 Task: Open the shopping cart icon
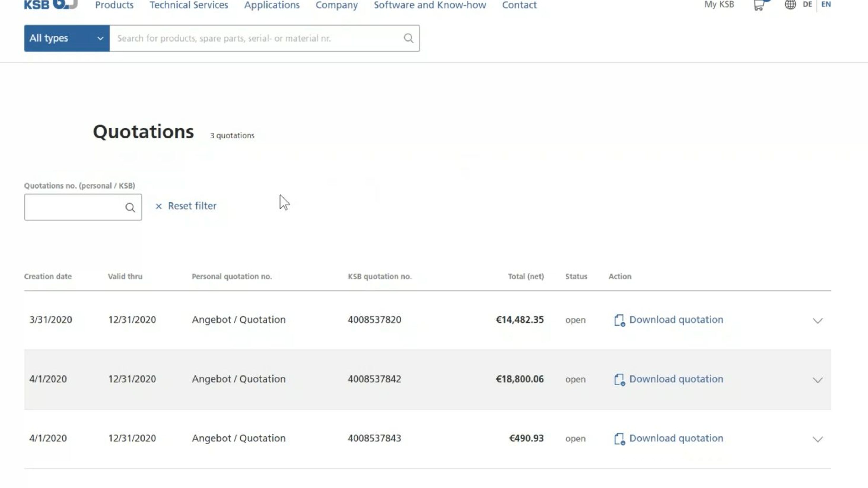pos(759,5)
